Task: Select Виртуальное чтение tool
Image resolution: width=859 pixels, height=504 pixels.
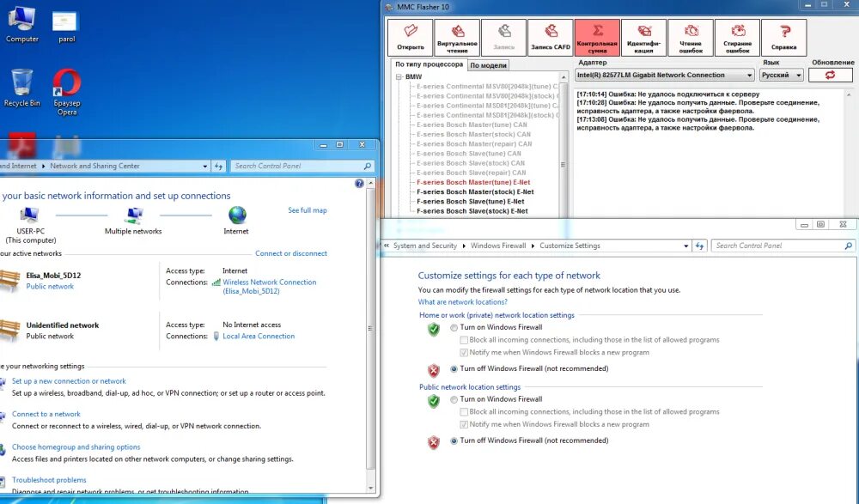Action: 457,38
